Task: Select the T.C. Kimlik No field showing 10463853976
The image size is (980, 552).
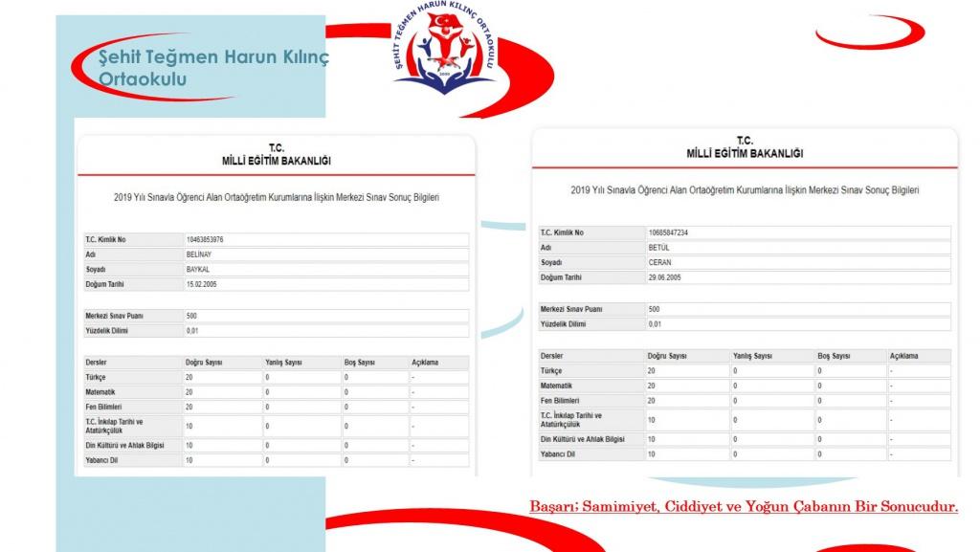Action: pyautogui.click(x=325, y=239)
